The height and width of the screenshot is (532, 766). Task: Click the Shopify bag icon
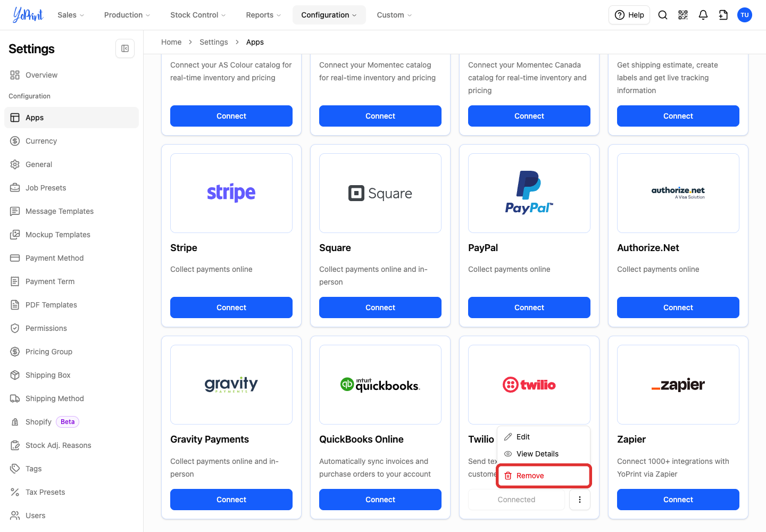15,422
